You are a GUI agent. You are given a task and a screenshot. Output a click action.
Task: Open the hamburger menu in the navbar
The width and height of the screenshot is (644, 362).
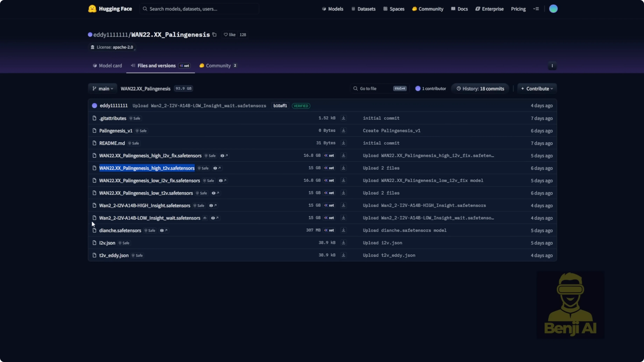536,9
